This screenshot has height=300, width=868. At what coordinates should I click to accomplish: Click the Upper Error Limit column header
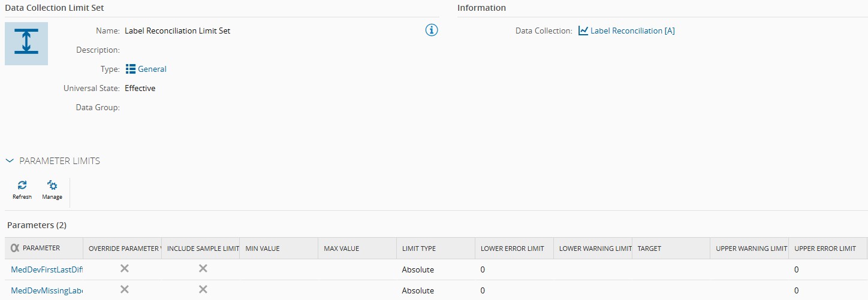click(825, 249)
